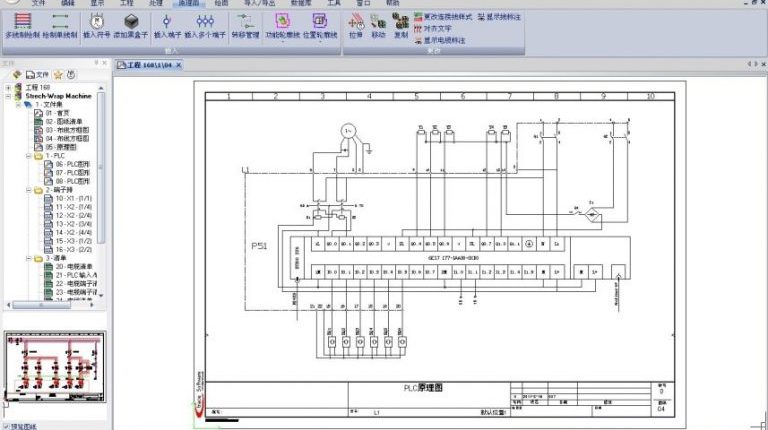Open the function outline dropdown arrow under 功能轮廓线

pos(283,42)
